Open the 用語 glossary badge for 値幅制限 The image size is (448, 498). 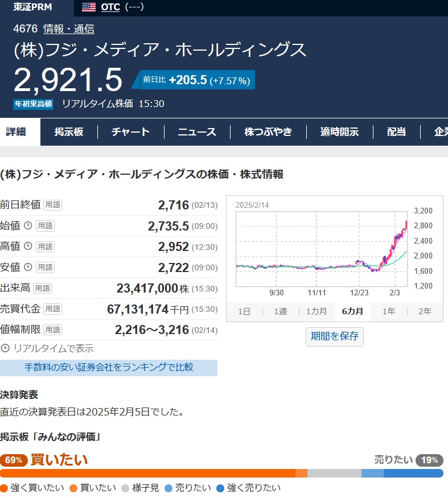(53, 330)
